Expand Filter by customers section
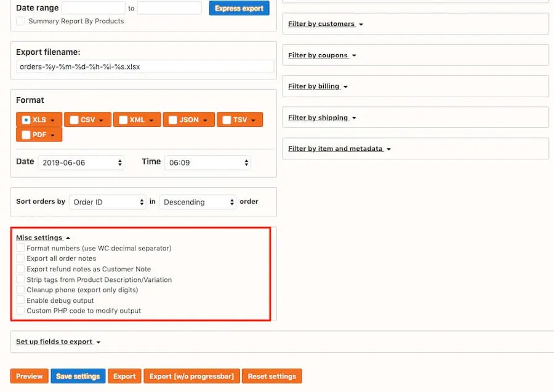Viewport: 554px width, 392px height. click(326, 24)
